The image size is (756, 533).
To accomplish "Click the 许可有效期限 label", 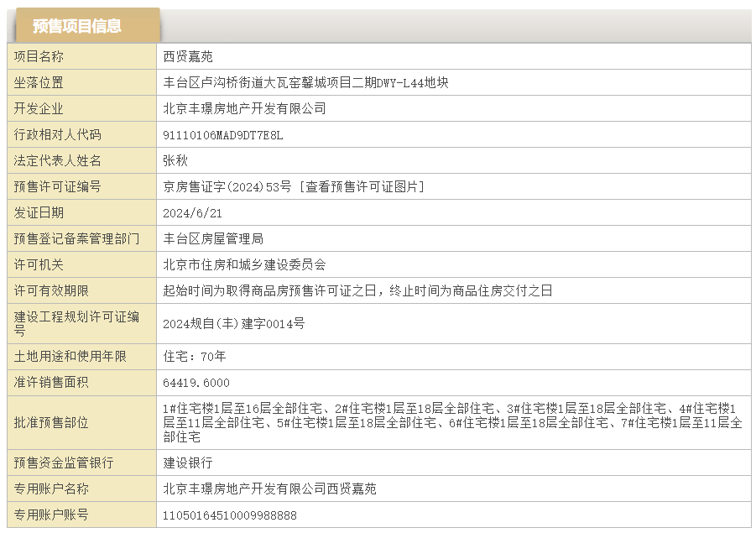I will 51,291.
